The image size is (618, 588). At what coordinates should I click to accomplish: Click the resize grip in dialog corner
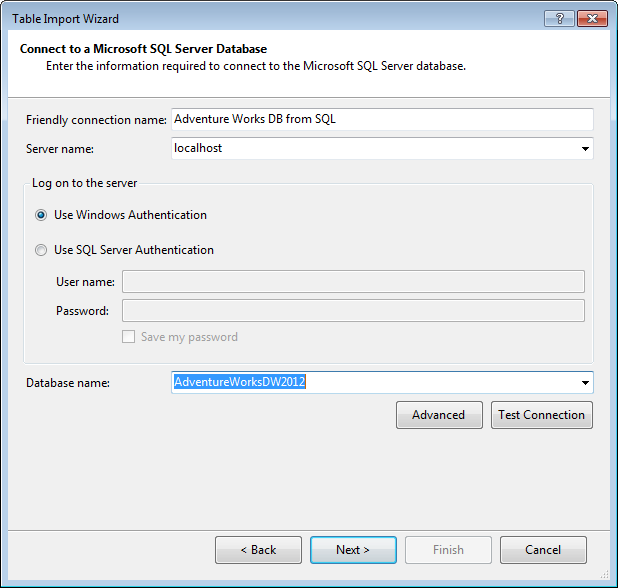tap(605, 575)
